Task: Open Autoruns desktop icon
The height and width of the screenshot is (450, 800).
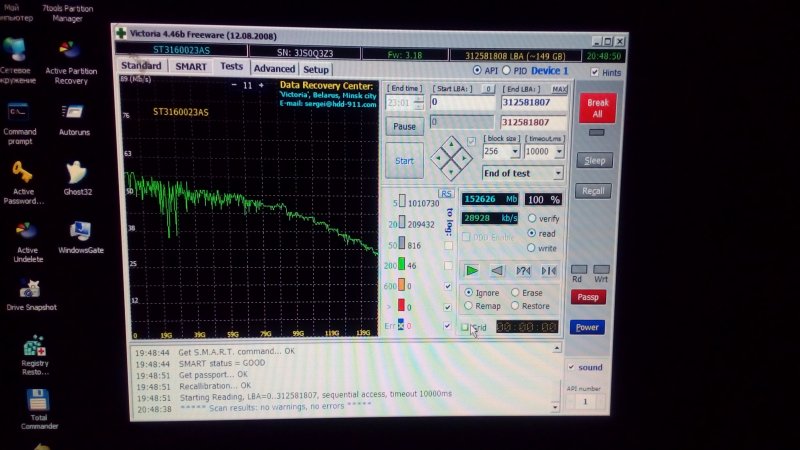Action: (73, 115)
